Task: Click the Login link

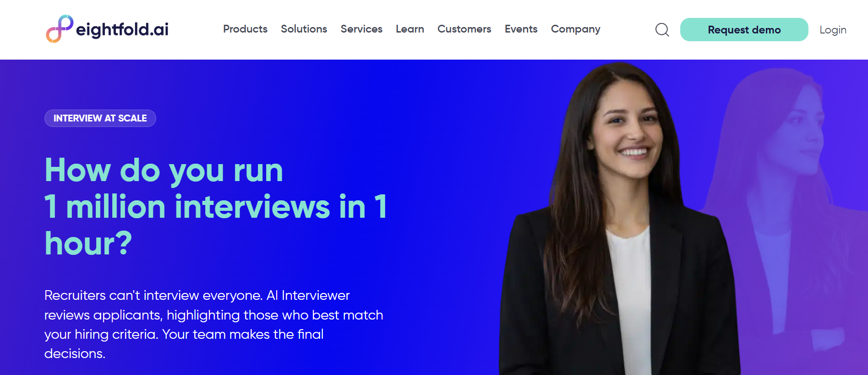Action: (x=832, y=30)
